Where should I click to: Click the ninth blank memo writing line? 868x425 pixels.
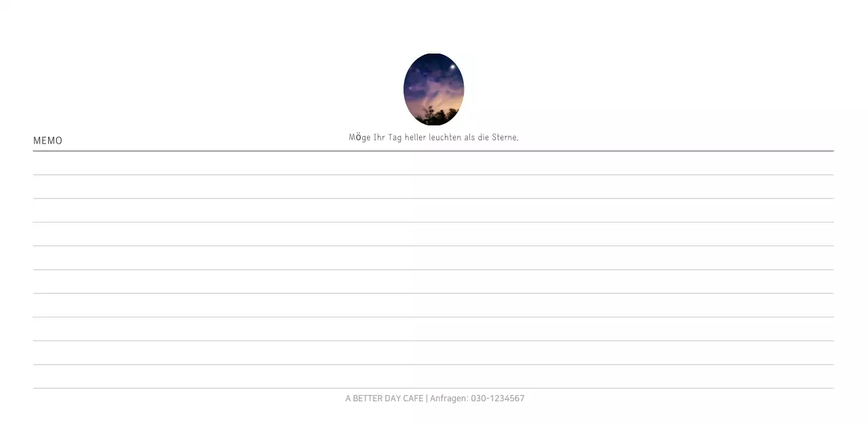(433, 353)
